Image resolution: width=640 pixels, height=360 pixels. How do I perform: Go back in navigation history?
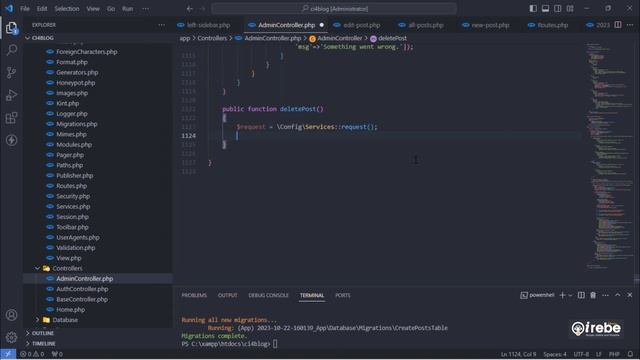click(x=189, y=9)
